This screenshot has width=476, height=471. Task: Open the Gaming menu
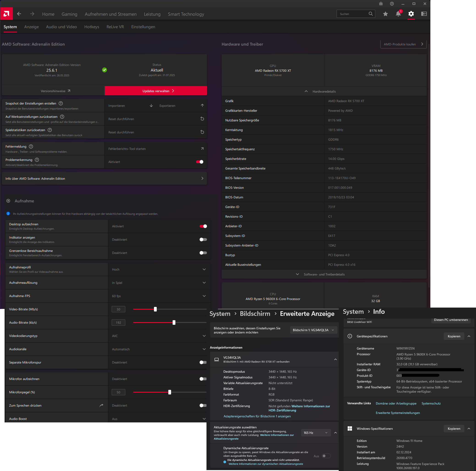(69, 14)
